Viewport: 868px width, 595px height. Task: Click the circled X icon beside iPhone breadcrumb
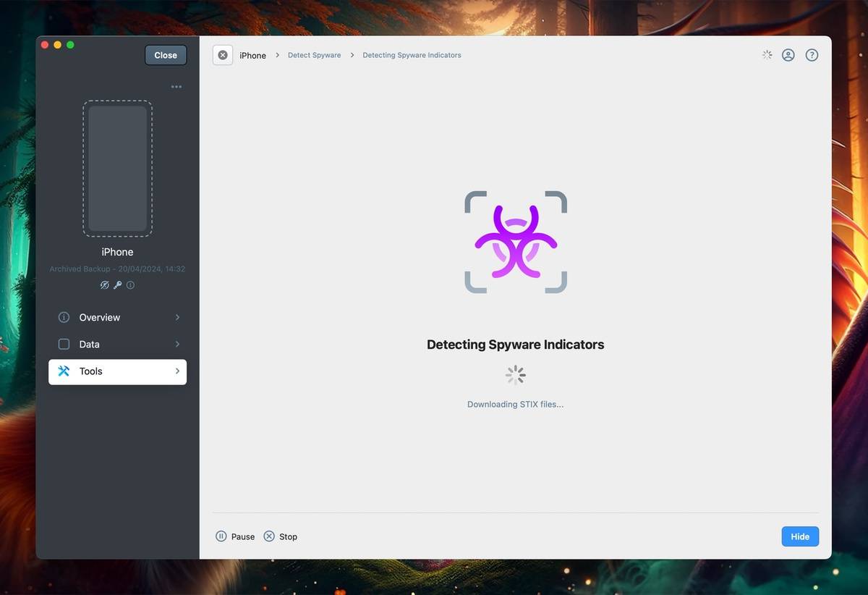(223, 55)
